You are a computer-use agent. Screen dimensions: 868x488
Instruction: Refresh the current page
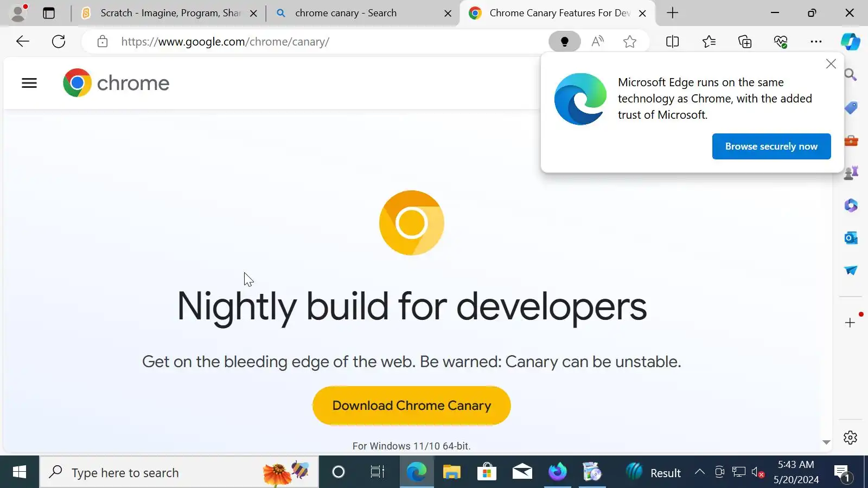click(59, 41)
